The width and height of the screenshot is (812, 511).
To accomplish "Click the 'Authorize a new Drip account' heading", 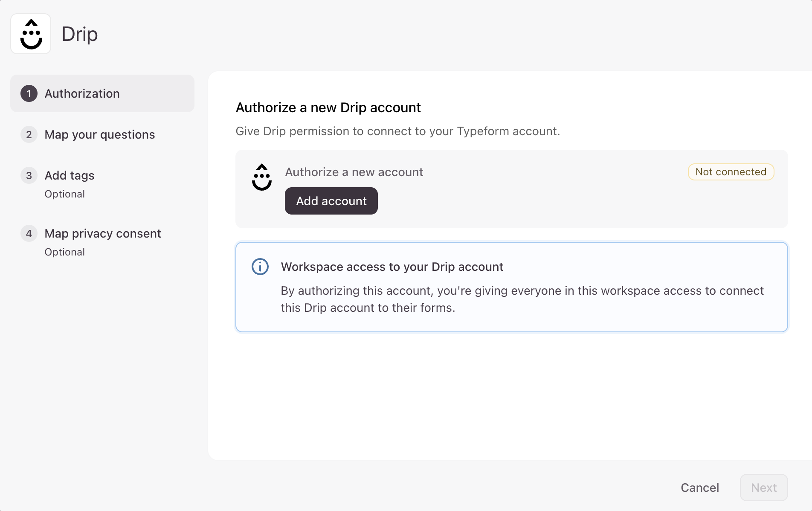I will point(328,107).
